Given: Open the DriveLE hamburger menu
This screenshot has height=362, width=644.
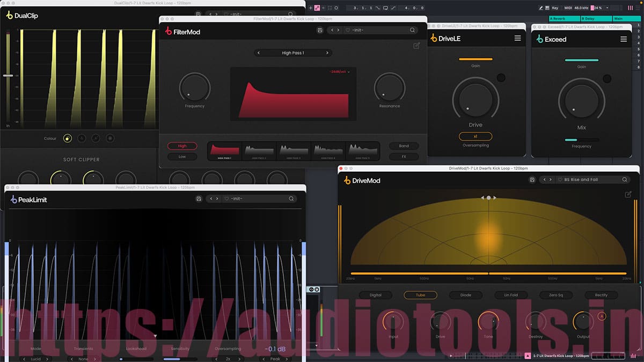Looking at the screenshot, I should 517,39.
